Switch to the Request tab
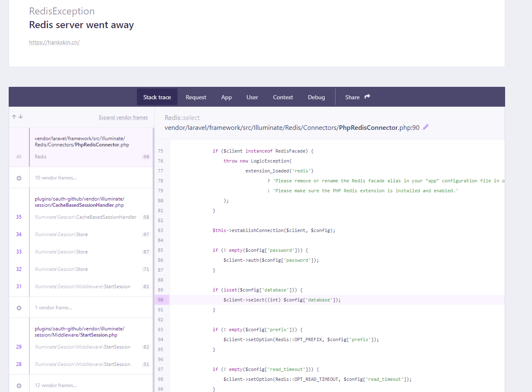This screenshot has height=392, width=532. (x=196, y=97)
